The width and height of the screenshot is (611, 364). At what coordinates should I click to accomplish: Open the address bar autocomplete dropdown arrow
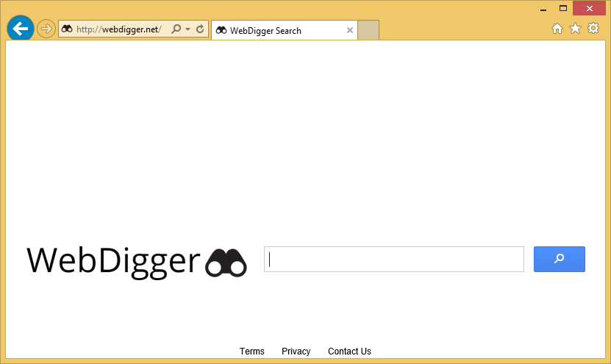pyautogui.click(x=187, y=29)
